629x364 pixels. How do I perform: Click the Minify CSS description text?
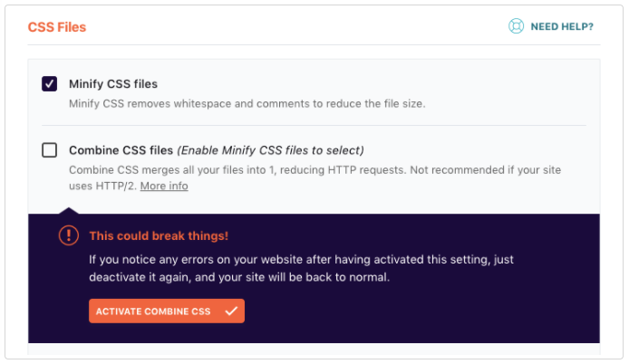(x=247, y=104)
